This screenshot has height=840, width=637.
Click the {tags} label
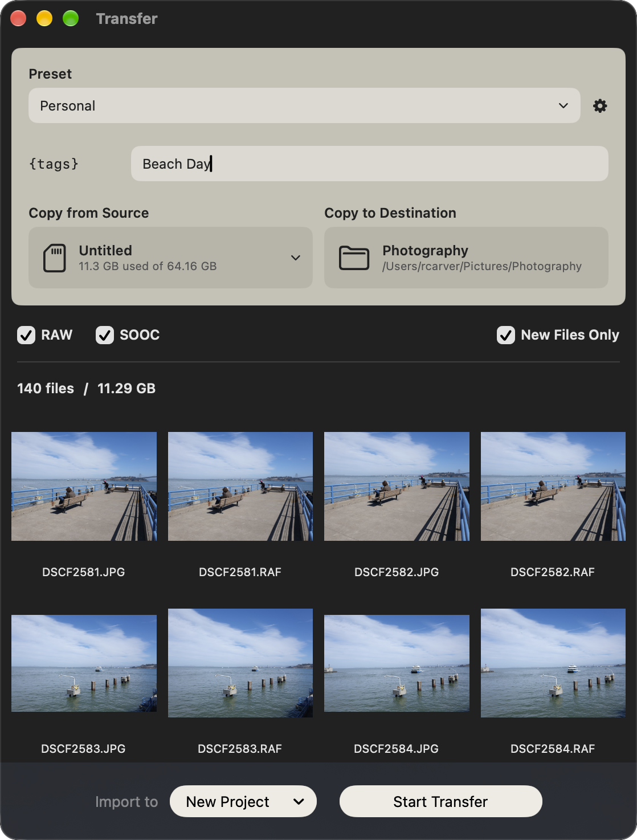(54, 164)
